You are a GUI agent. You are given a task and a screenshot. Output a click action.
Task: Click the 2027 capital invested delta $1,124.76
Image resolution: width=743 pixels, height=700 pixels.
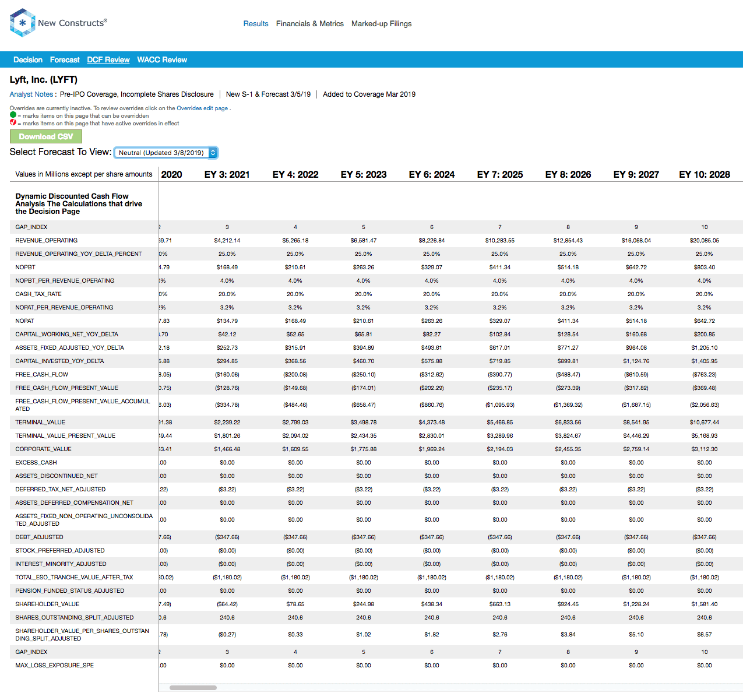click(636, 361)
